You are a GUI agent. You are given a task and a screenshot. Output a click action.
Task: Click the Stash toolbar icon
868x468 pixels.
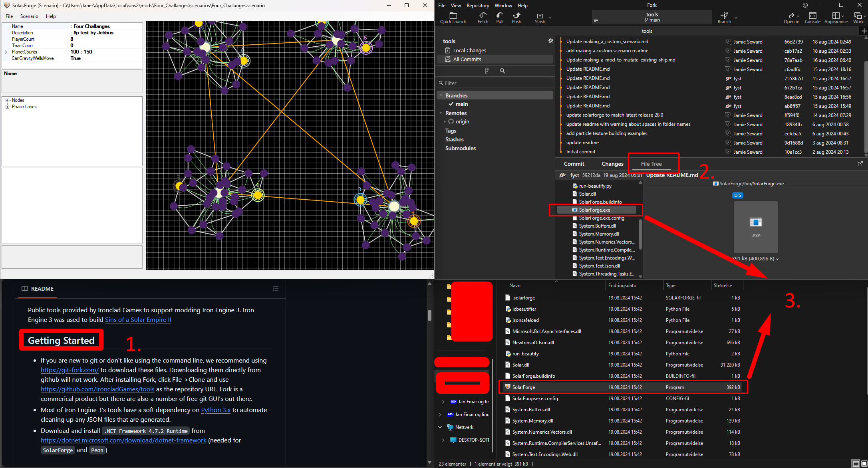pos(540,16)
